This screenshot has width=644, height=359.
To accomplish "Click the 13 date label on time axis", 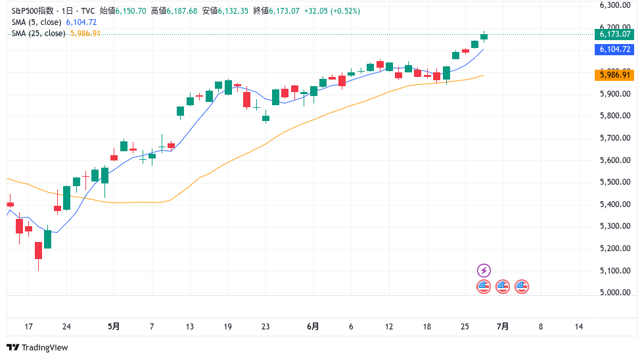I will point(190,327).
